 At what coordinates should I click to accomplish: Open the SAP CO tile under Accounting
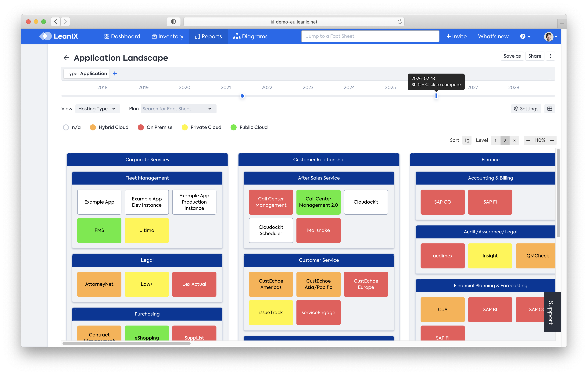click(443, 202)
